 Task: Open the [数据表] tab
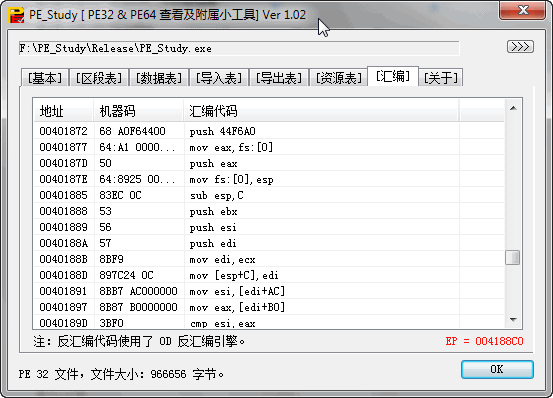pos(159,78)
